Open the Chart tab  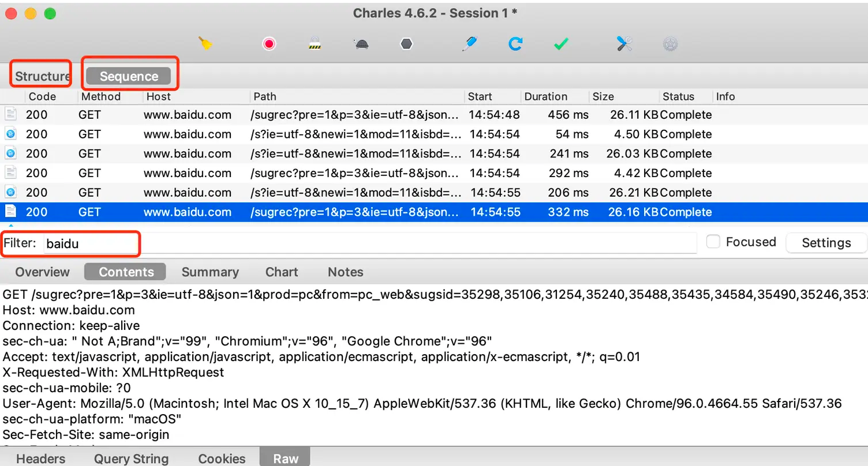pyautogui.click(x=282, y=272)
